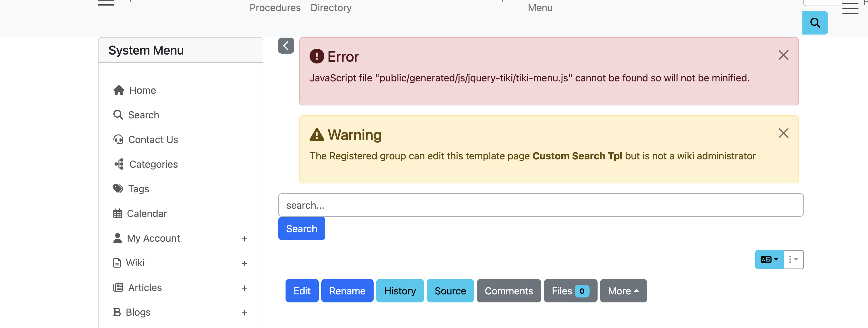Image resolution: width=868 pixels, height=328 pixels.
Task: Click the bold Custom Search Tpl text
Action: (577, 156)
